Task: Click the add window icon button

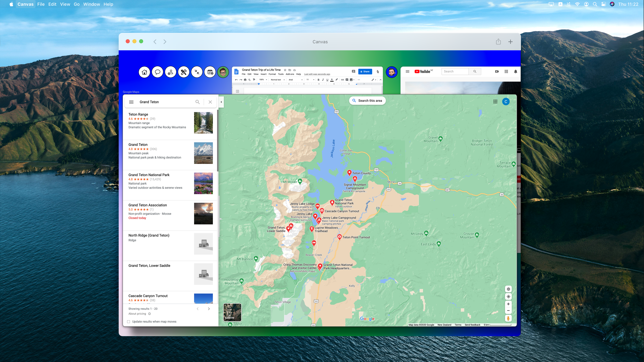Action: (210, 72)
